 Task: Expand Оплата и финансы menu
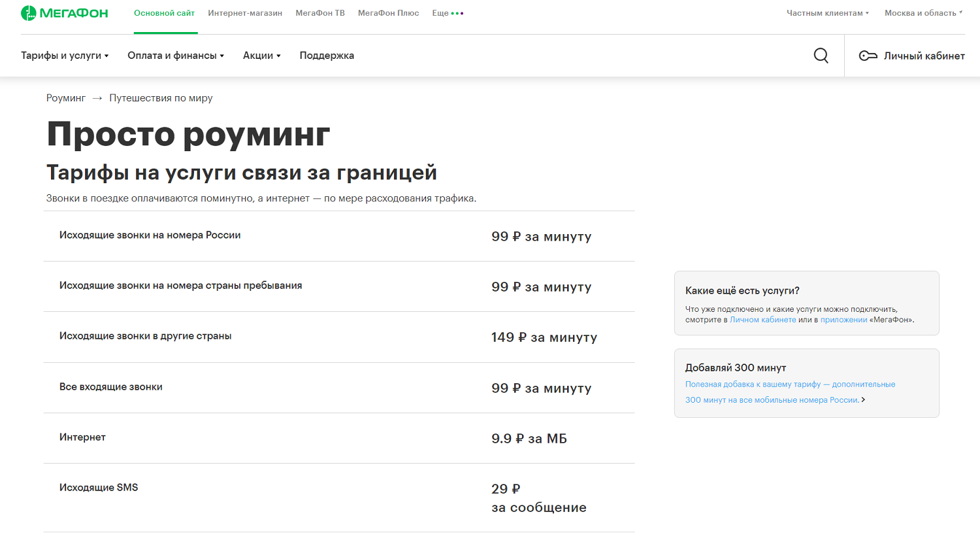pos(176,56)
